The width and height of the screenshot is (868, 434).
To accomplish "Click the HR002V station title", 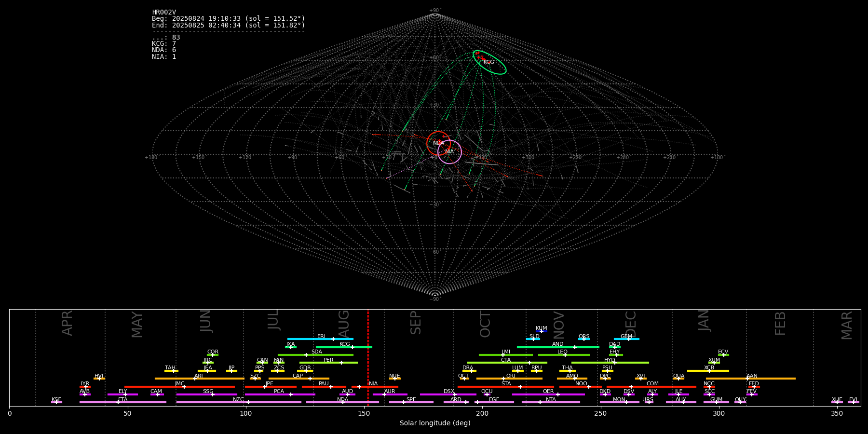I will click(164, 13).
